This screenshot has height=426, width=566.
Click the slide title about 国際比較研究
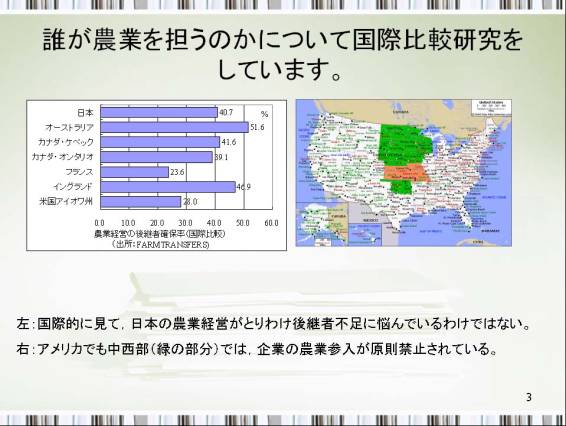tap(283, 54)
